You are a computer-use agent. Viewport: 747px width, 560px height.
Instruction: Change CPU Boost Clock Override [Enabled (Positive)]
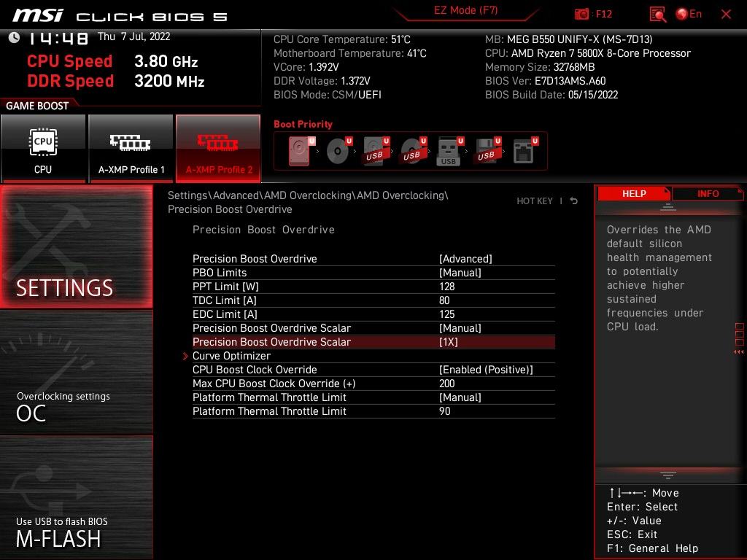[x=373, y=370]
